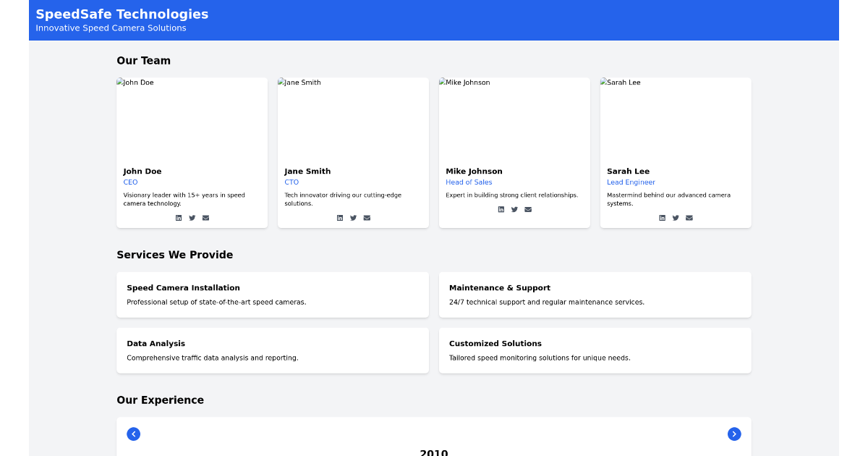
Task: Click the envelope icon under Sarah Lee
Action: tap(689, 217)
